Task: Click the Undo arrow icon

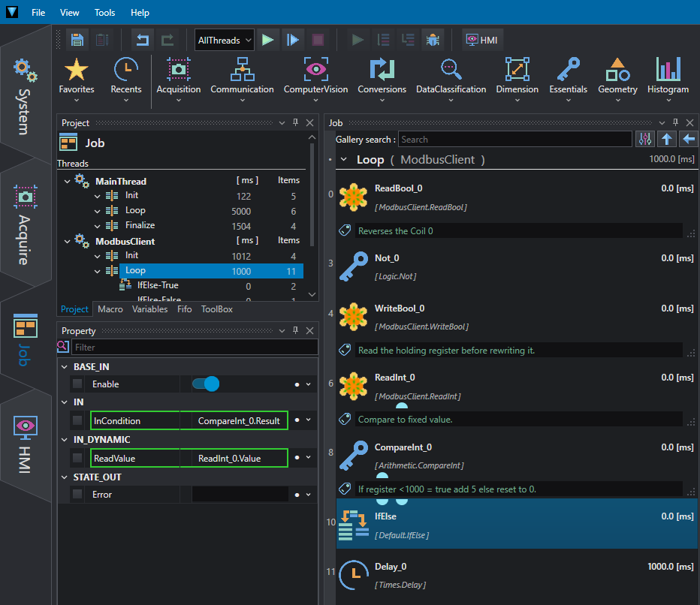Action: point(143,40)
